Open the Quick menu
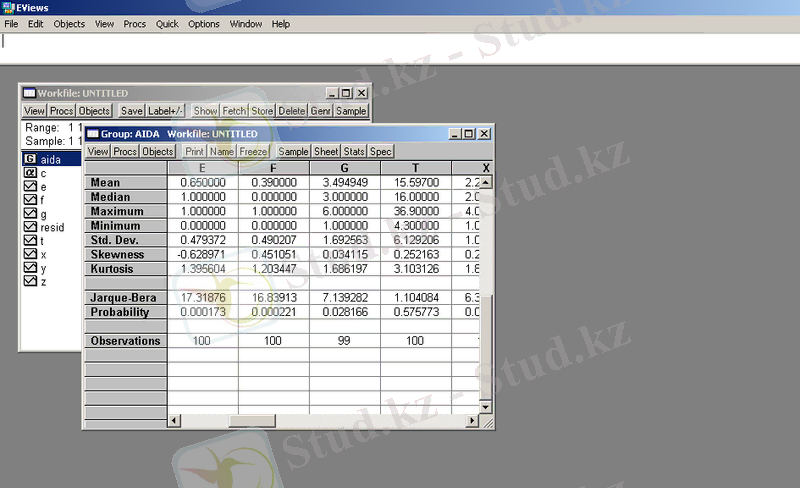The width and height of the screenshot is (800, 488). (166, 23)
